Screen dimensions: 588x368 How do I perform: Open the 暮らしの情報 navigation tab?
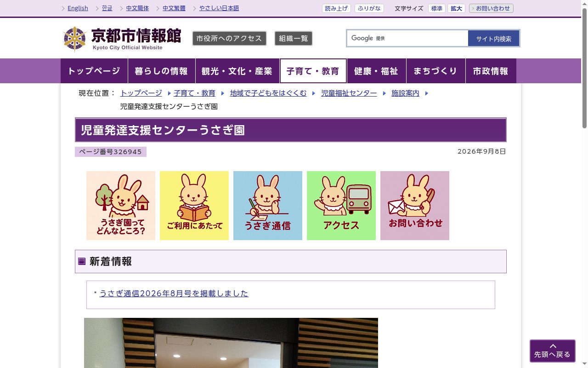click(x=161, y=71)
